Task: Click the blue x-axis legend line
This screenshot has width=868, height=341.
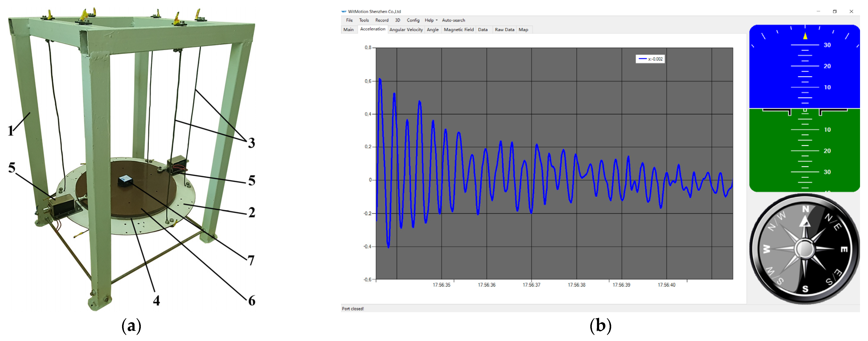Action: [643, 59]
